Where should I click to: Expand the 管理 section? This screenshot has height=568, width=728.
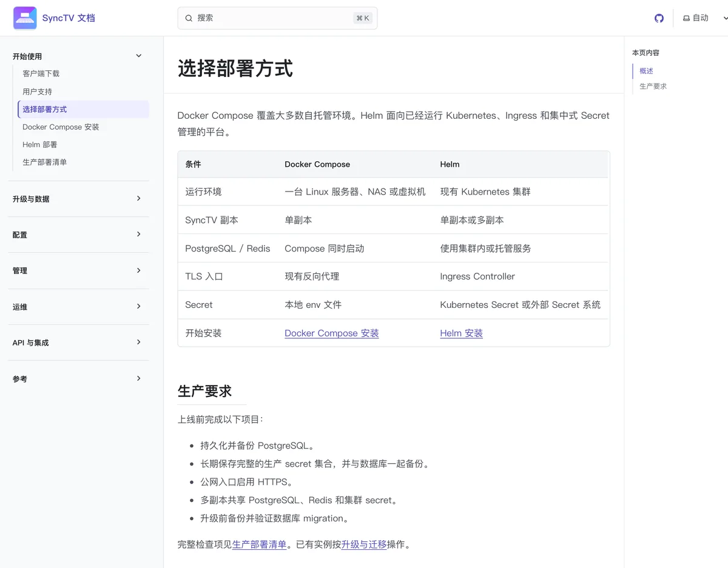[78, 270]
